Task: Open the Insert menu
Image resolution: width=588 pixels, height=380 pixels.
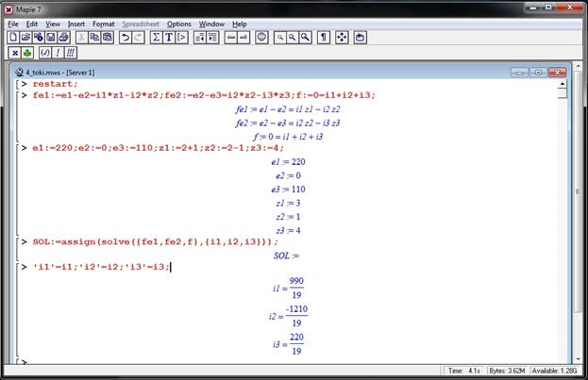Action: click(76, 24)
